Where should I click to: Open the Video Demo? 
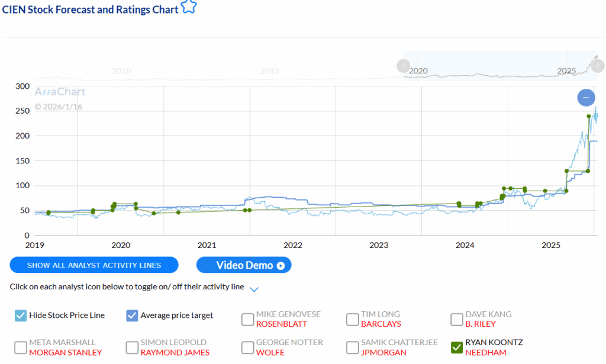244,265
